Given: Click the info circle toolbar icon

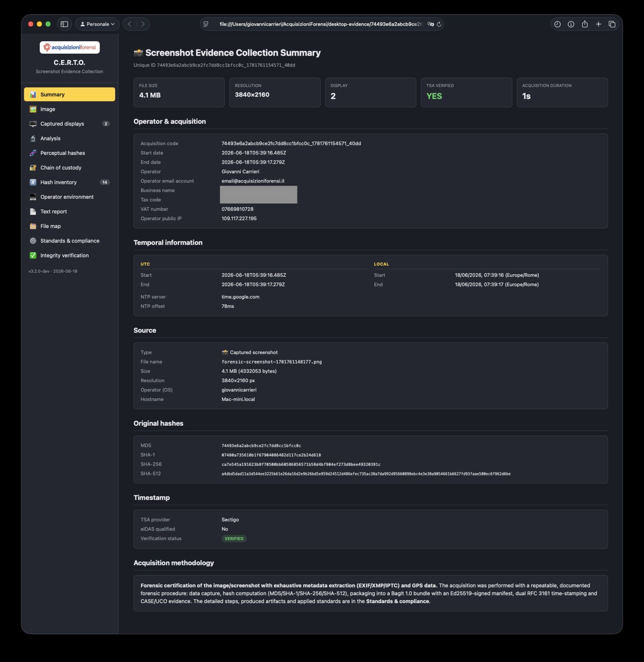Looking at the screenshot, I should pos(571,24).
